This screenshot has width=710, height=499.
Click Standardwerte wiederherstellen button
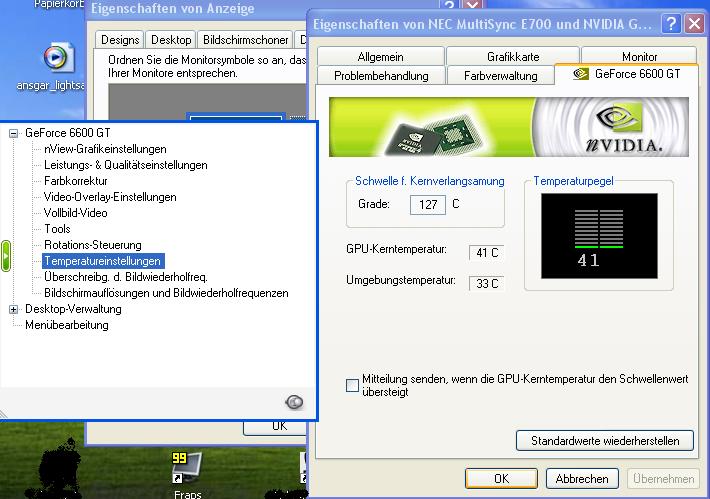click(605, 441)
